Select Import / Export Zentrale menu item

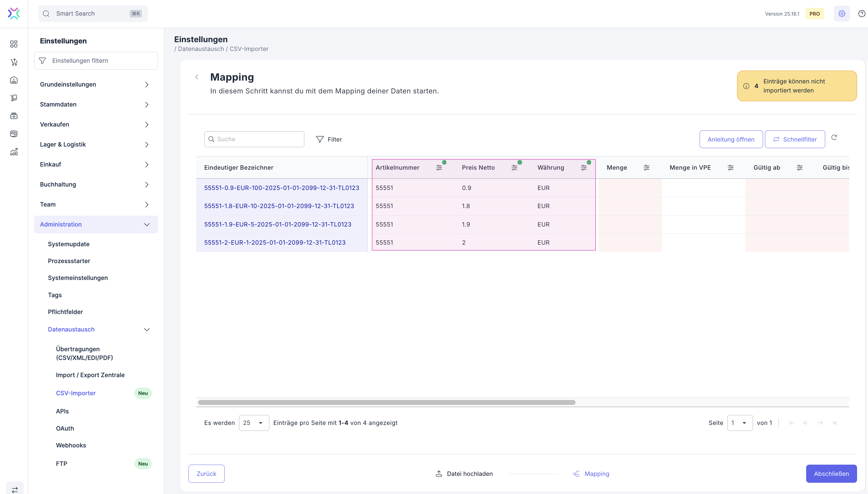click(90, 375)
